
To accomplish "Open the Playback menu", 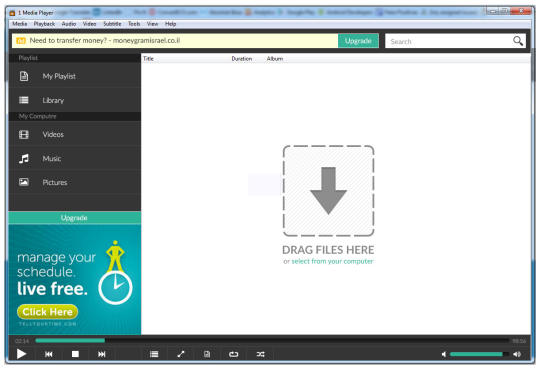I will [44, 24].
